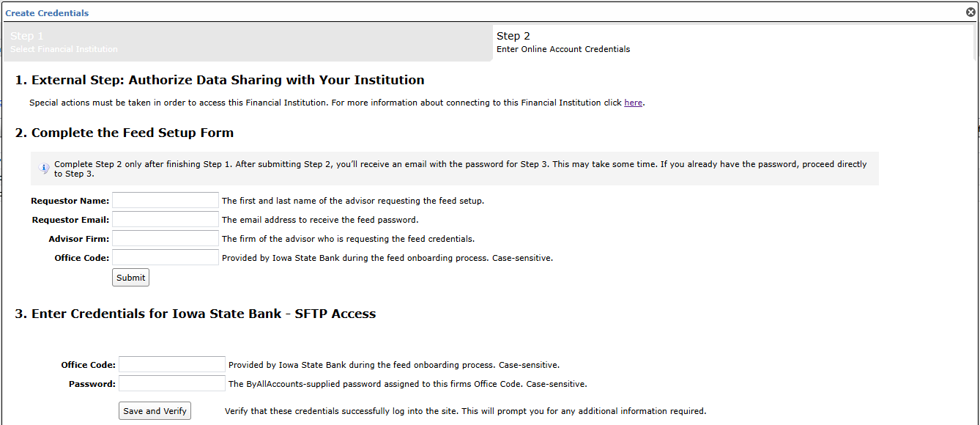
Task: Go back to Step 1 Select Financial Institution
Action: coord(247,43)
